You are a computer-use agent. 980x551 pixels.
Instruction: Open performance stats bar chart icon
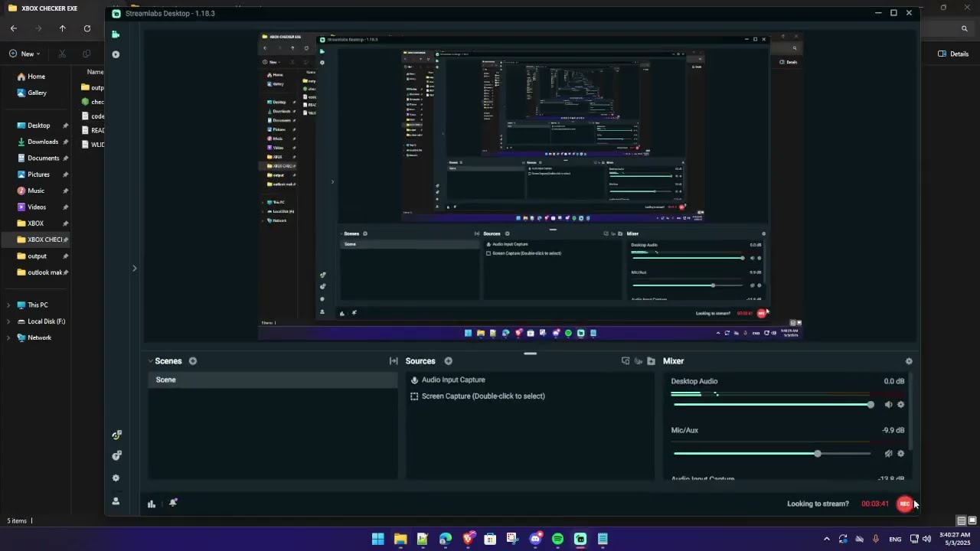coord(152,504)
